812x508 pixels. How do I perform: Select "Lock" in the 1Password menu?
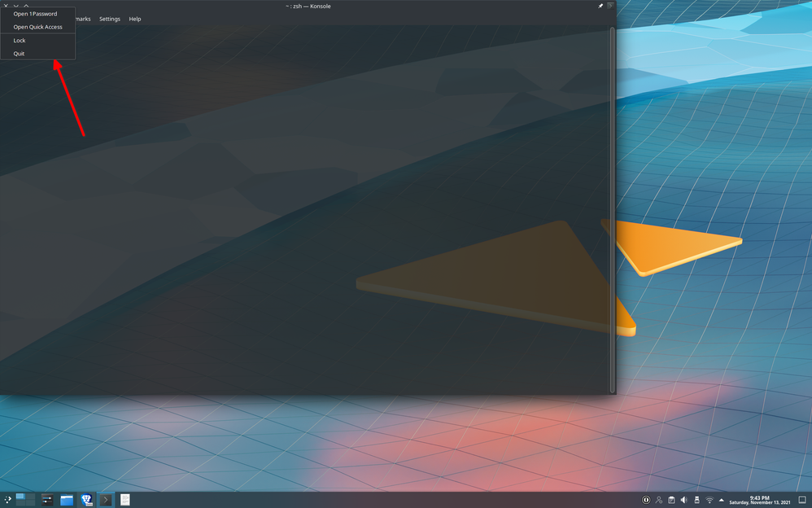[20, 41]
